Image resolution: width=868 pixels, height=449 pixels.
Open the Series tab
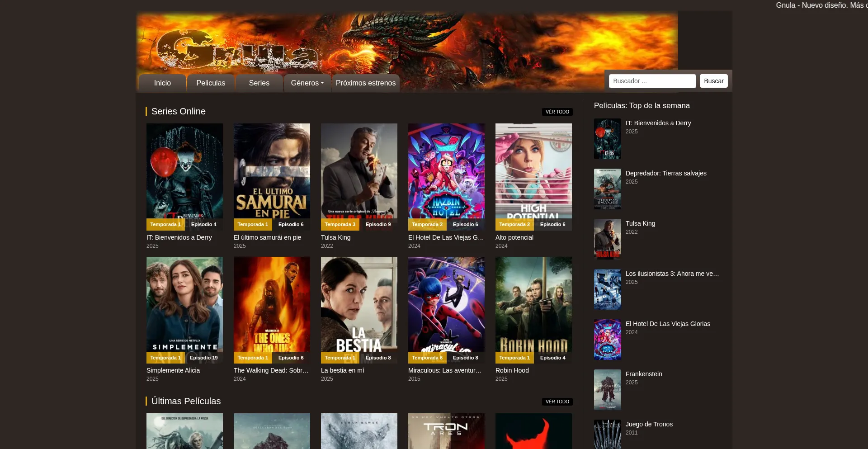(259, 83)
